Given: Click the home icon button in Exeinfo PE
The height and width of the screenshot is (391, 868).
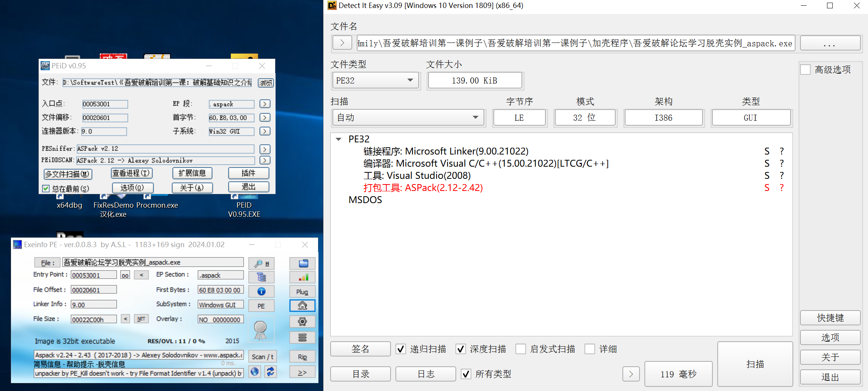Looking at the screenshot, I should (x=302, y=306).
